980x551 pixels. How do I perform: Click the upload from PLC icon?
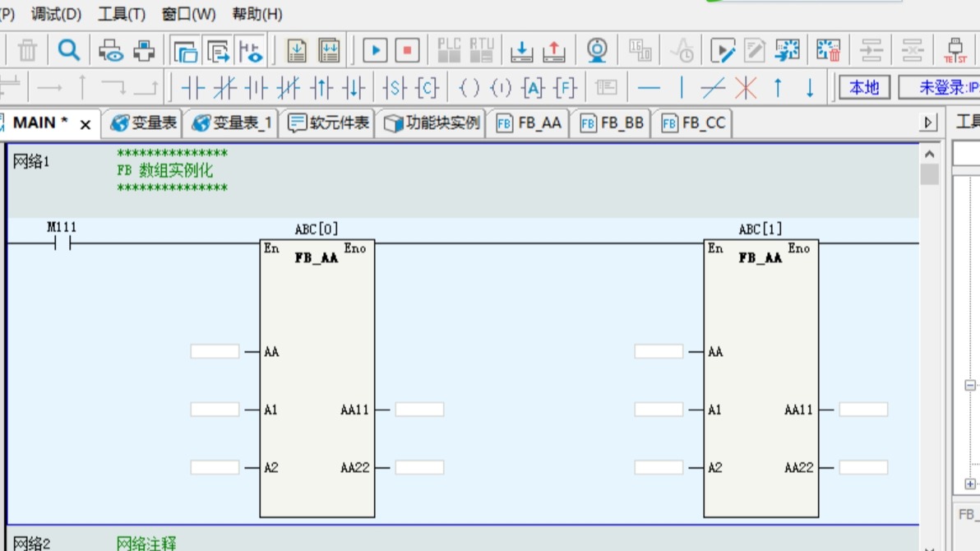554,52
